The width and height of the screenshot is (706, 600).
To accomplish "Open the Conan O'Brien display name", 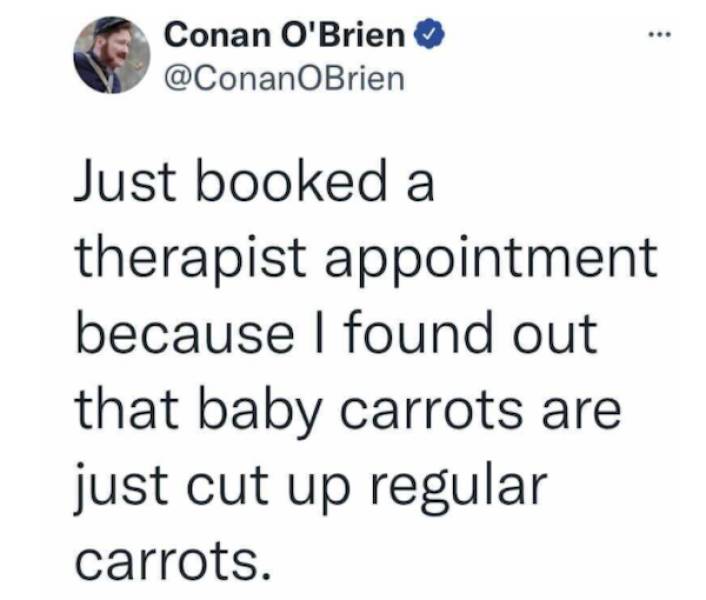I will pyautogui.click(x=285, y=35).
